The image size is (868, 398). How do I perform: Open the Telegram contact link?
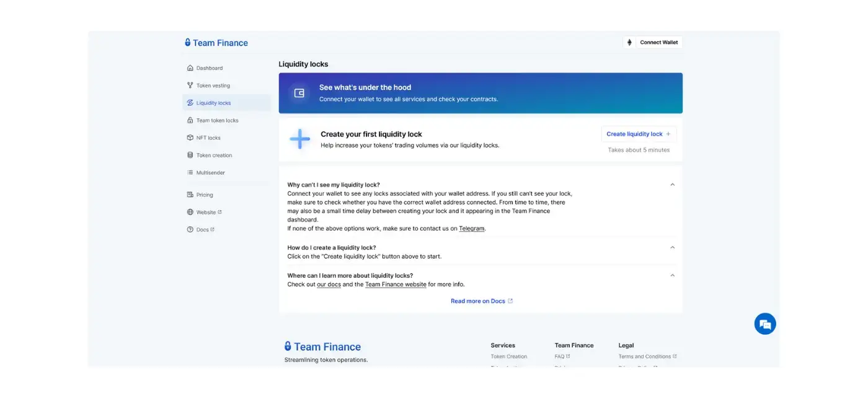[471, 229]
